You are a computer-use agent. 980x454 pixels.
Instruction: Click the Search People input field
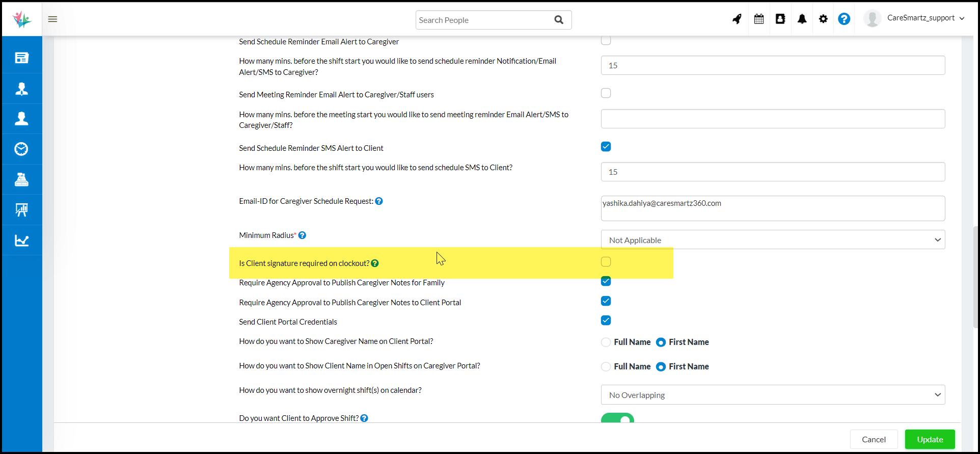click(x=484, y=20)
